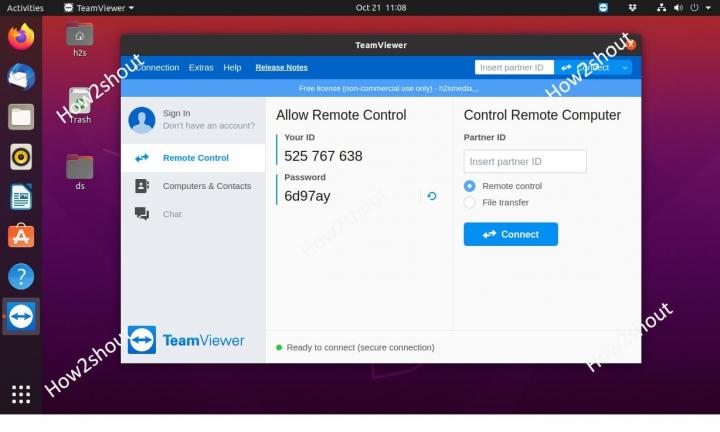Image resolution: width=720 pixels, height=432 pixels.
Task: Open the Help menu
Action: (x=232, y=68)
